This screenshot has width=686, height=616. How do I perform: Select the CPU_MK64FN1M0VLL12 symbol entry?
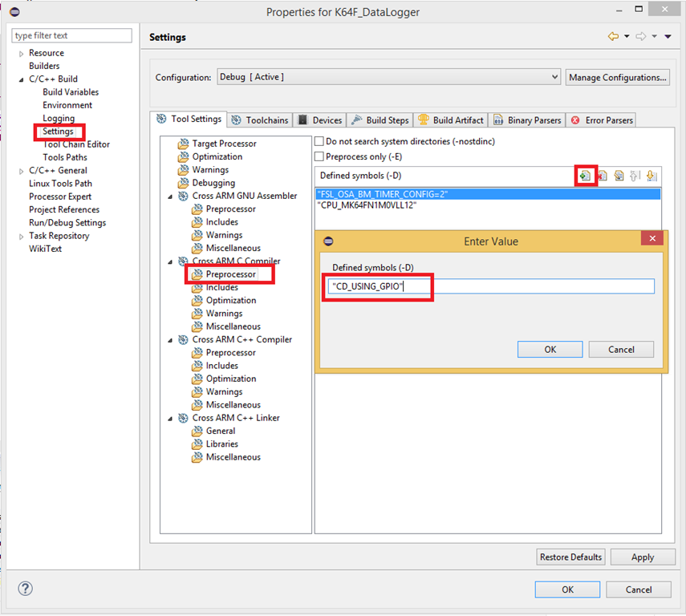(367, 205)
